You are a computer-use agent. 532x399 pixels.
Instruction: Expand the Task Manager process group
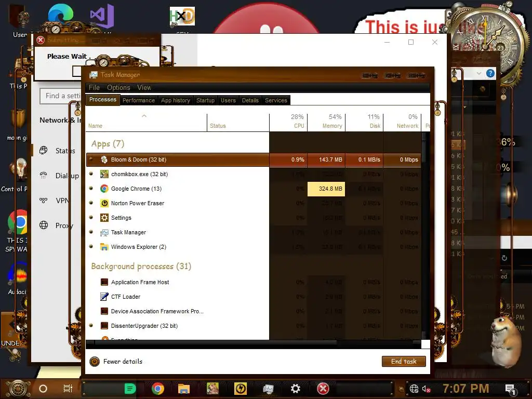91,232
